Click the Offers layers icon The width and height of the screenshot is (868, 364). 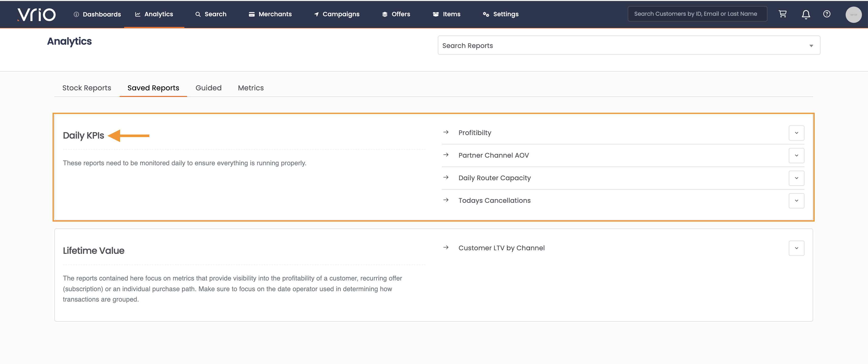[385, 14]
